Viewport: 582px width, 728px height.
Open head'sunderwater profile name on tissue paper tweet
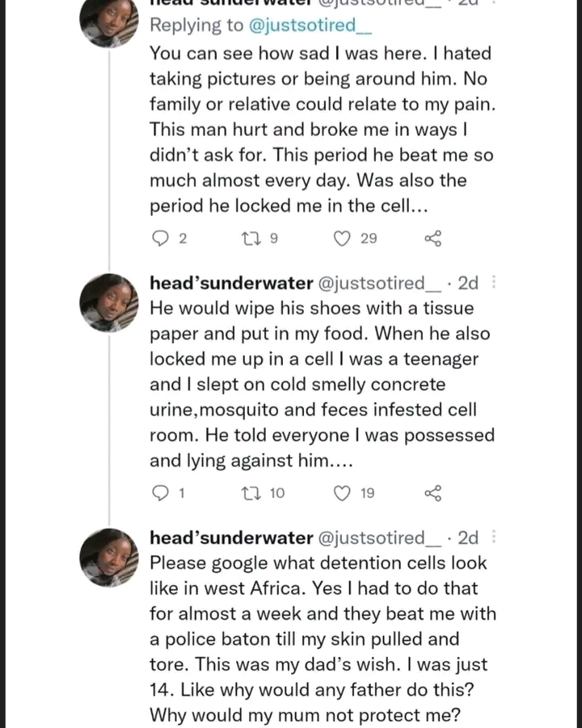[231, 283]
